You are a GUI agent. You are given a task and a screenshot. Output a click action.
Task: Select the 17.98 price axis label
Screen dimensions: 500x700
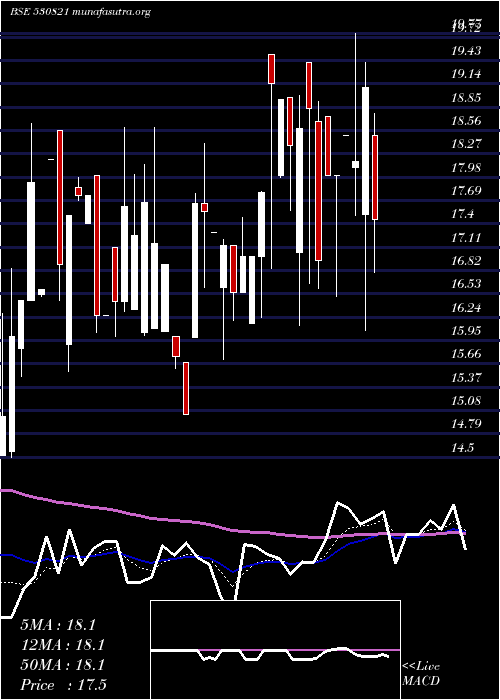tap(466, 168)
